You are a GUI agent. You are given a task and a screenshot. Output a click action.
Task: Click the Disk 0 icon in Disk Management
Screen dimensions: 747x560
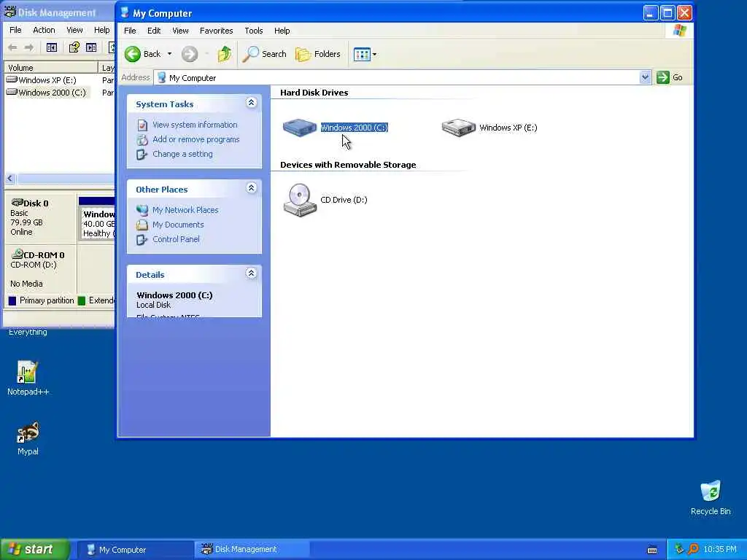[x=18, y=203]
